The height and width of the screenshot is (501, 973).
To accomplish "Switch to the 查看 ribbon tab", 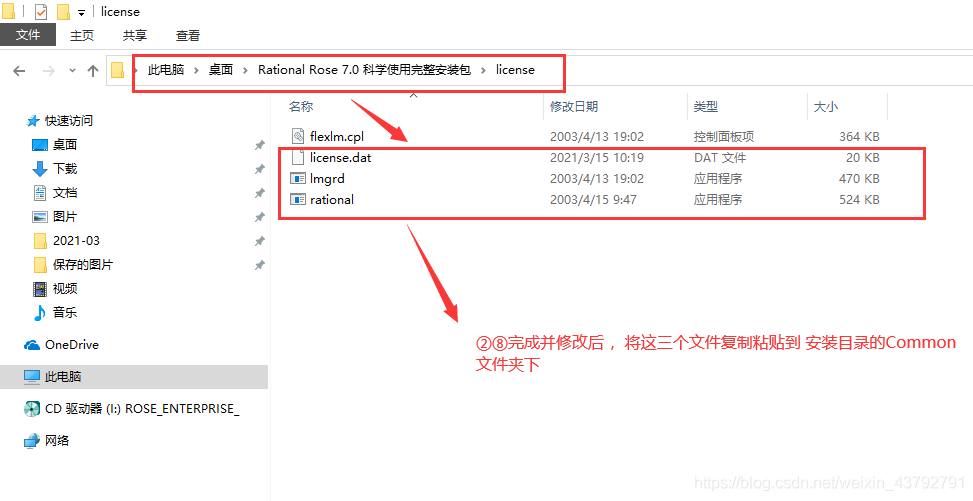I will point(187,35).
